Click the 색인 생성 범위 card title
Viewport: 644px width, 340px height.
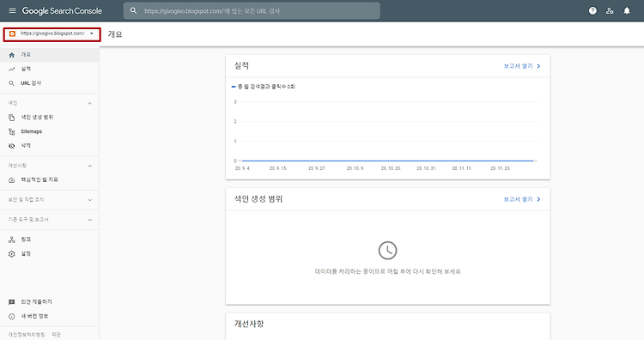[258, 199]
